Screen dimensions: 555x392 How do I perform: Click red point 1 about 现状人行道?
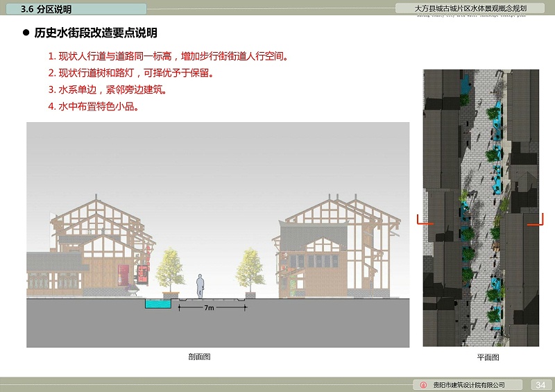pos(167,56)
